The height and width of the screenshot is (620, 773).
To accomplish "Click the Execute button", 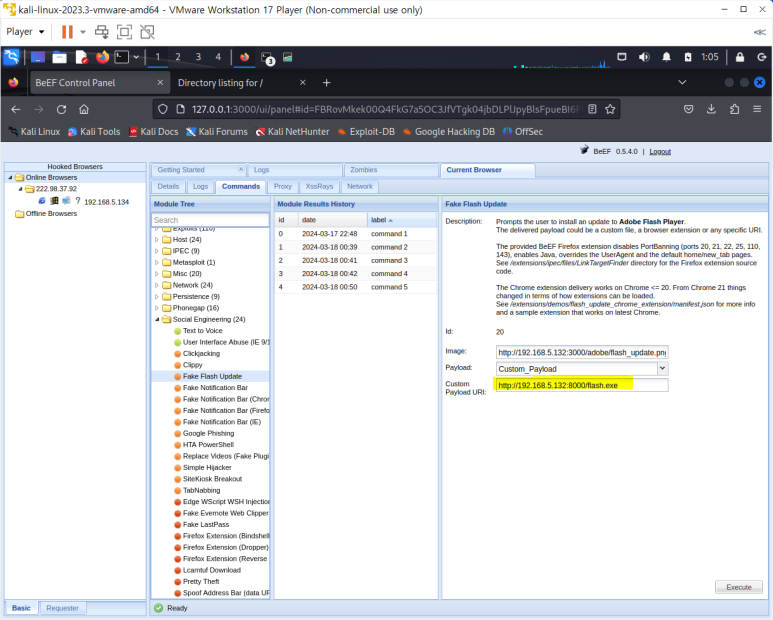I will click(x=738, y=587).
